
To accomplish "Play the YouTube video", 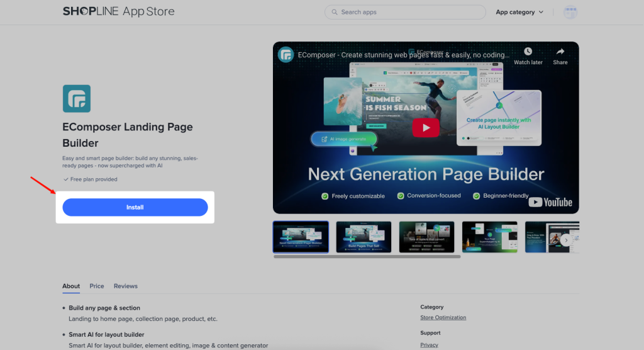I will pos(426,128).
